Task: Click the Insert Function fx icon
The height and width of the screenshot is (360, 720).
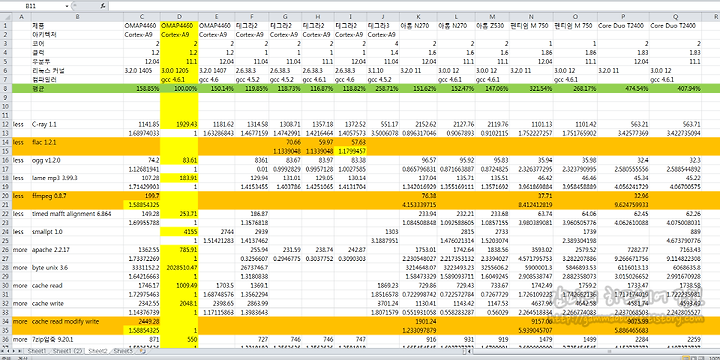Action: (x=103, y=6)
